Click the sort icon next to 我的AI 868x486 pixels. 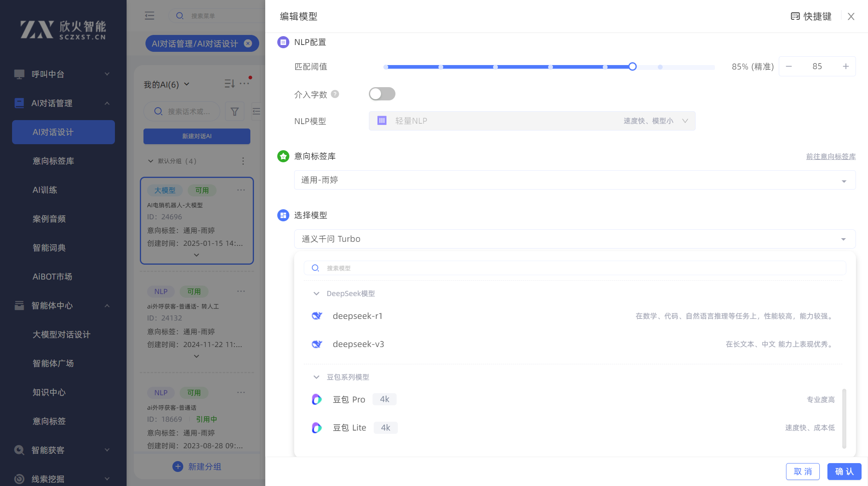(229, 84)
